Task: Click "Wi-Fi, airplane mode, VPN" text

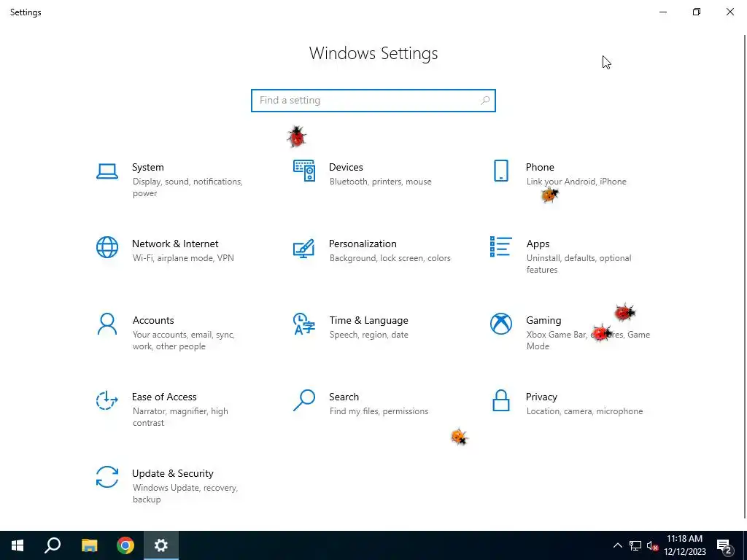Action: (183, 258)
